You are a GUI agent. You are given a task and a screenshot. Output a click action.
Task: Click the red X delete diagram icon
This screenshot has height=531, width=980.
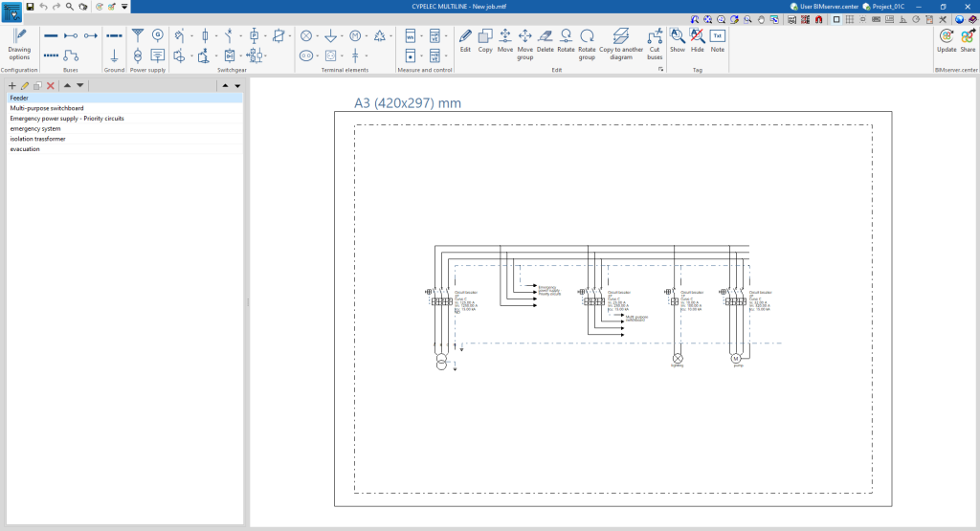click(51, 85)
